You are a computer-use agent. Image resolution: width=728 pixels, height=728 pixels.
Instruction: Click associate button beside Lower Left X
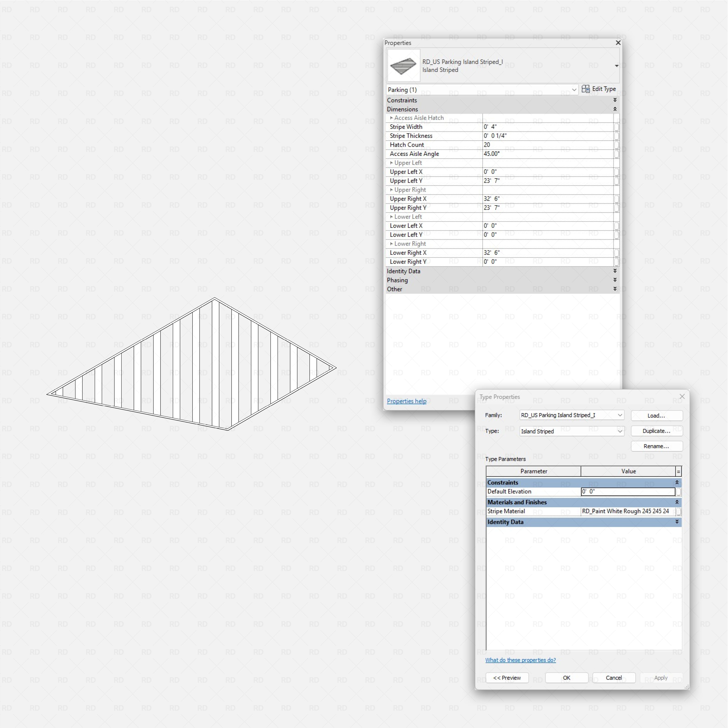(x=617, y=226)
